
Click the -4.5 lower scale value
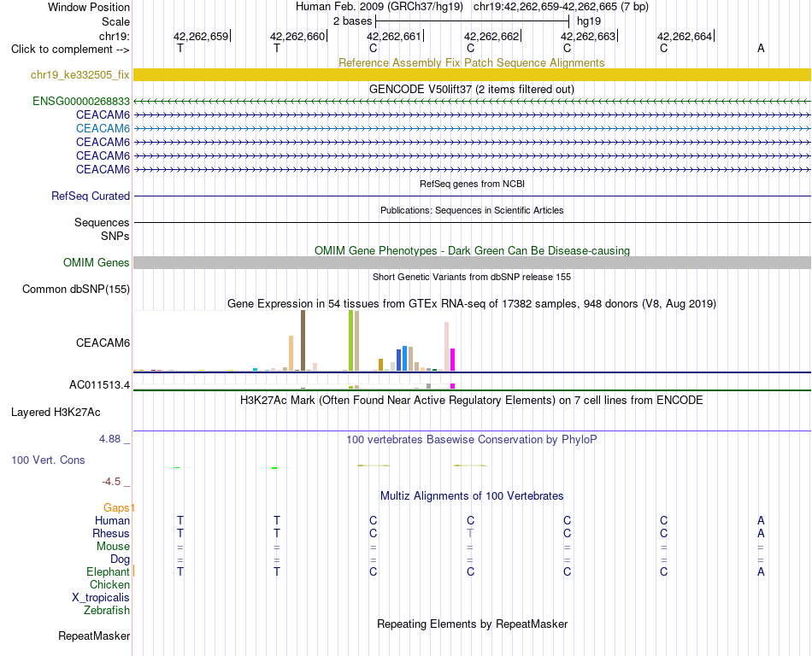pyautogui.click(x=111, y=482)
